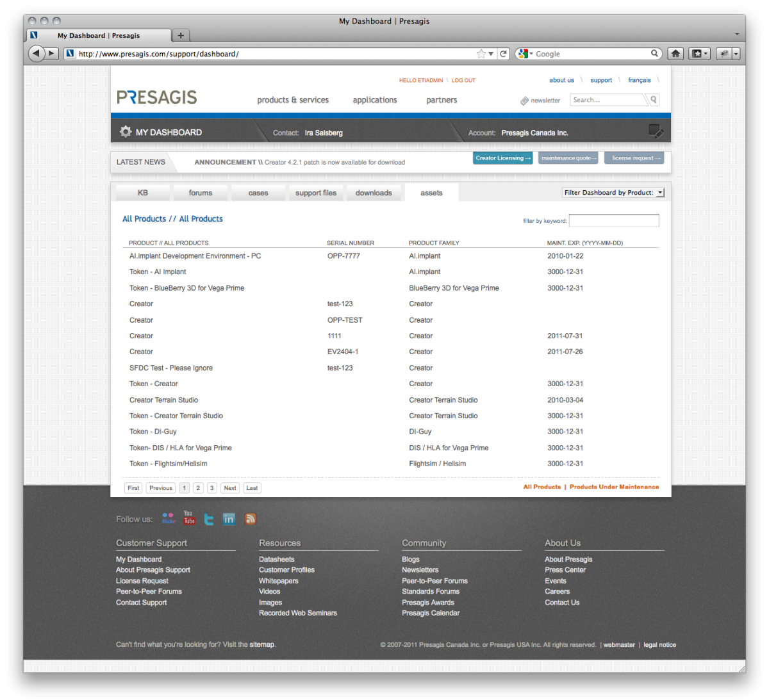Click license request button
Image resolution: width=769 pixels, height=700 pixels.
[634, 158]
